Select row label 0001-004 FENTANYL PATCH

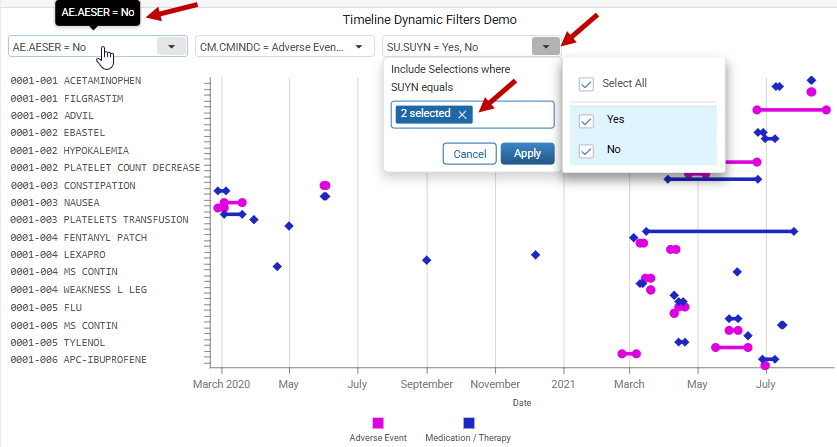tap(78, 237)
